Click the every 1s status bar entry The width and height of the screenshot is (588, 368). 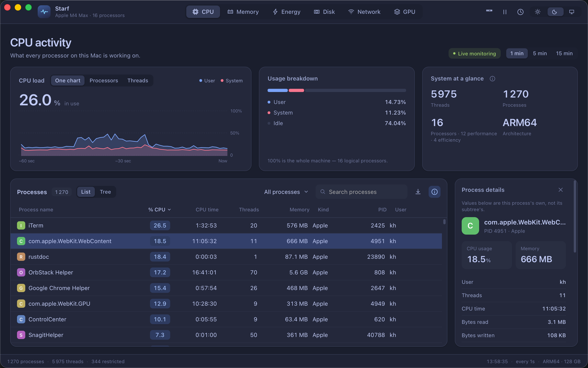point(525,362)
